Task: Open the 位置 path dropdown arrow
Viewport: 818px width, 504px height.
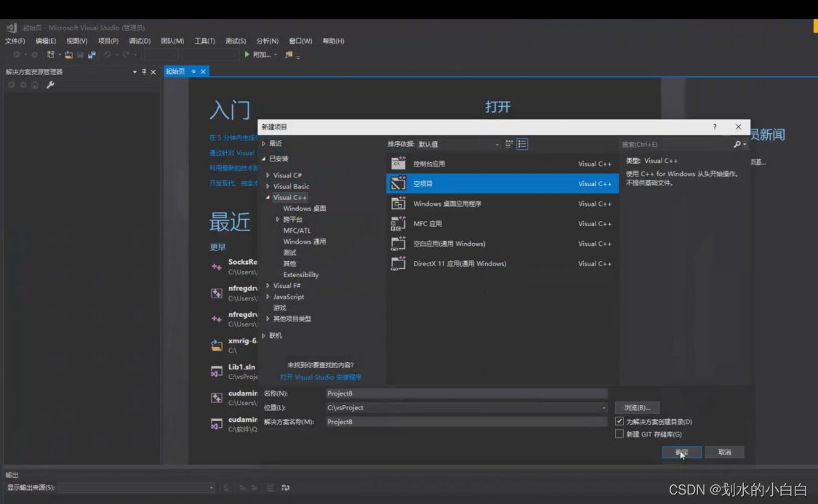Action: click(604, 407)
